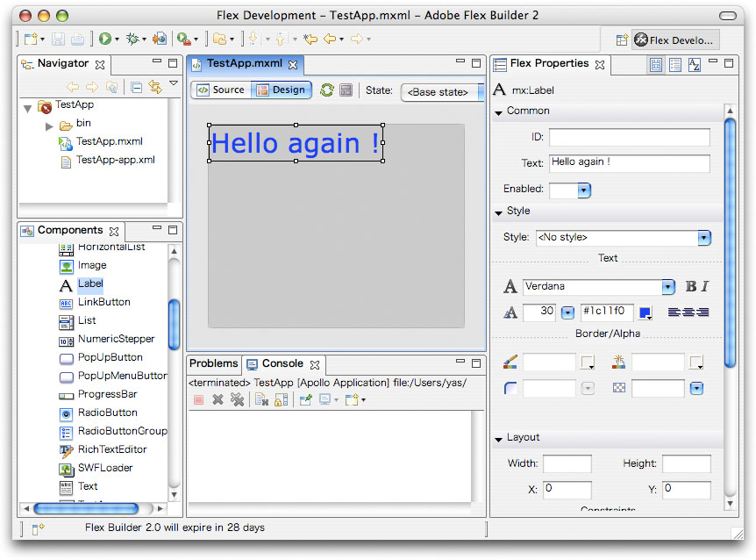Click Navigator's Collapse All icon
The width and height of the screenshot is (756, 560).
137,87
